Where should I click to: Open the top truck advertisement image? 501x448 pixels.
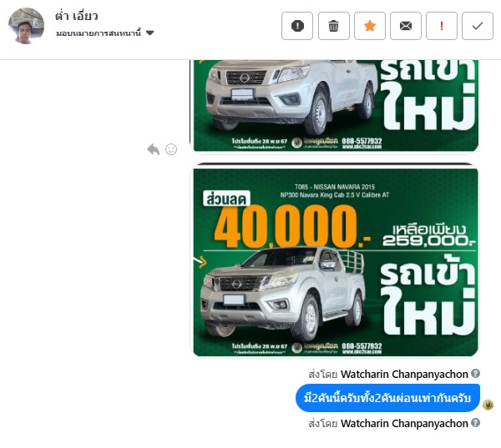tap(335, 106)
